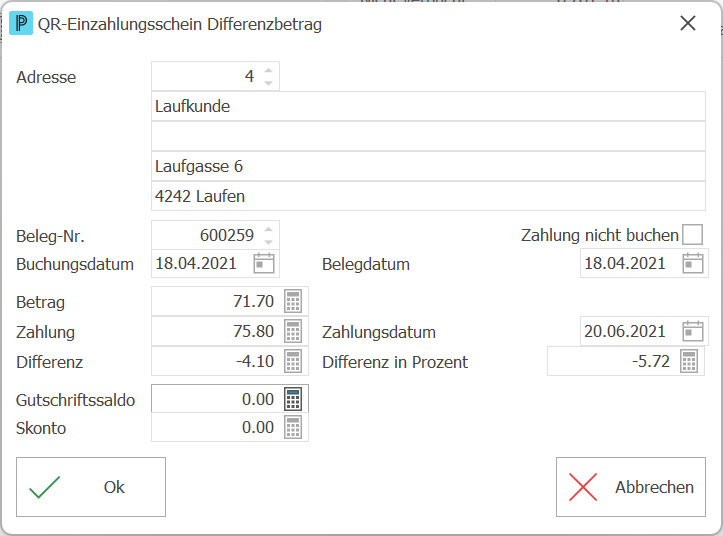723x536 pixels.
Task: Open calculator for Skonto field
Action: (x=293, y=427)
